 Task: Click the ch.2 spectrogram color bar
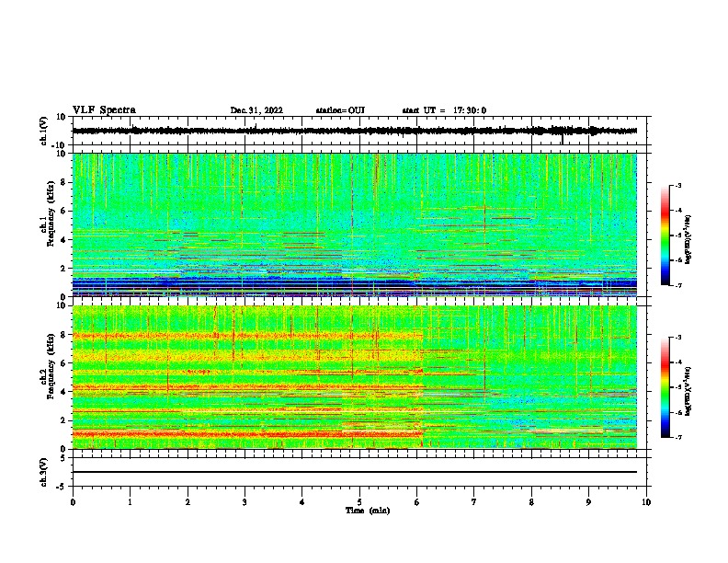coord(665,387)
